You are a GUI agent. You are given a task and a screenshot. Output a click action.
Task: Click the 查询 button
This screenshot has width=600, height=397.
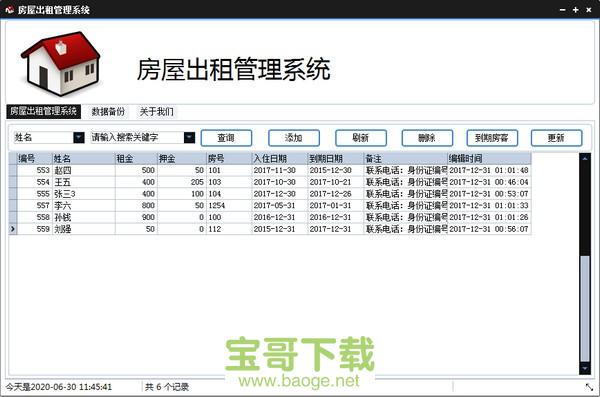coord(226,138)
